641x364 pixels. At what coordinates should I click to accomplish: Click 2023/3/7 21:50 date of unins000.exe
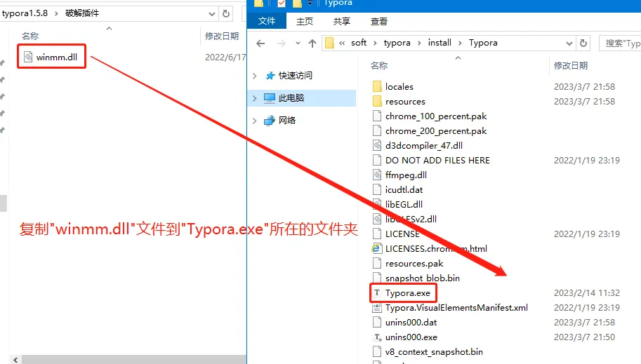(584, 337)
